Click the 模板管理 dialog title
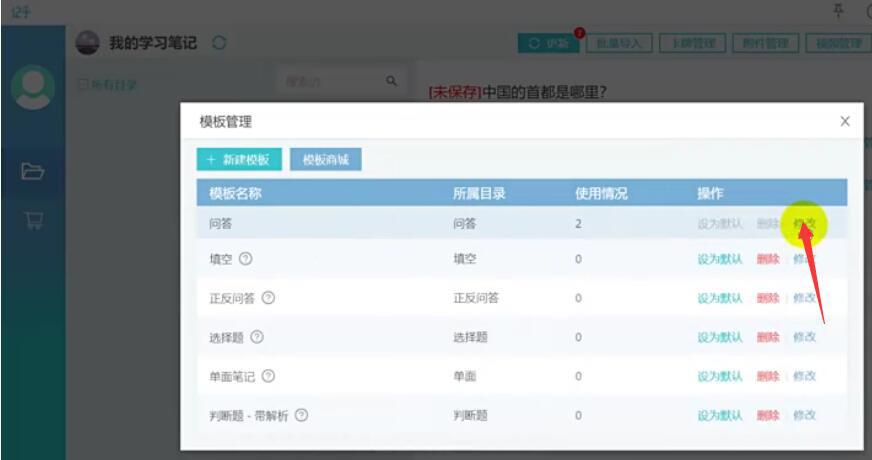The height and width of the screenshot is (460, 872). [225, 121]
